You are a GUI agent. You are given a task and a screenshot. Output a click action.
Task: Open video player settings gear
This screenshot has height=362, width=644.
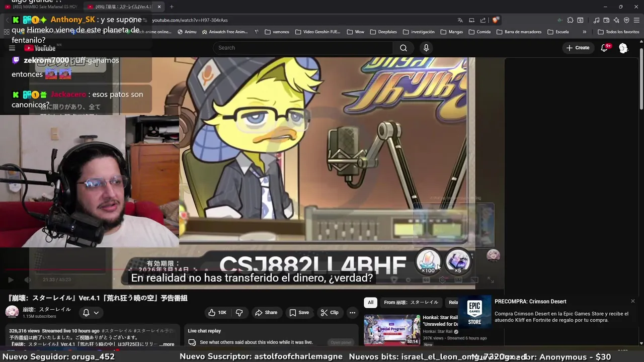click(x=442, y=280)
